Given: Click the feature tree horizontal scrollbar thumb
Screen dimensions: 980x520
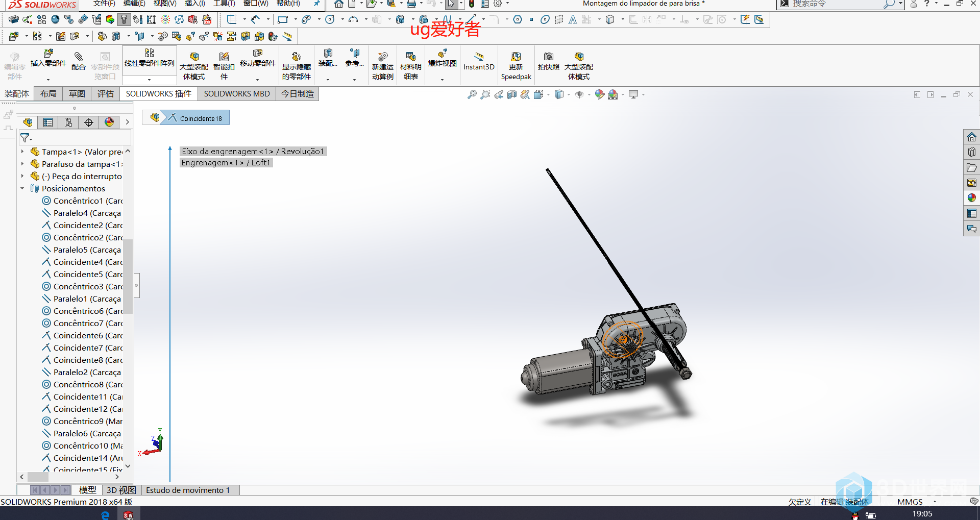Looking at the screenshot, I should (38, 477).
